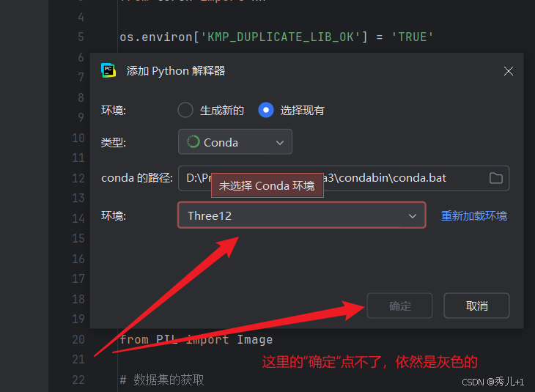Click line number 22 in gutter

(78, 380)
